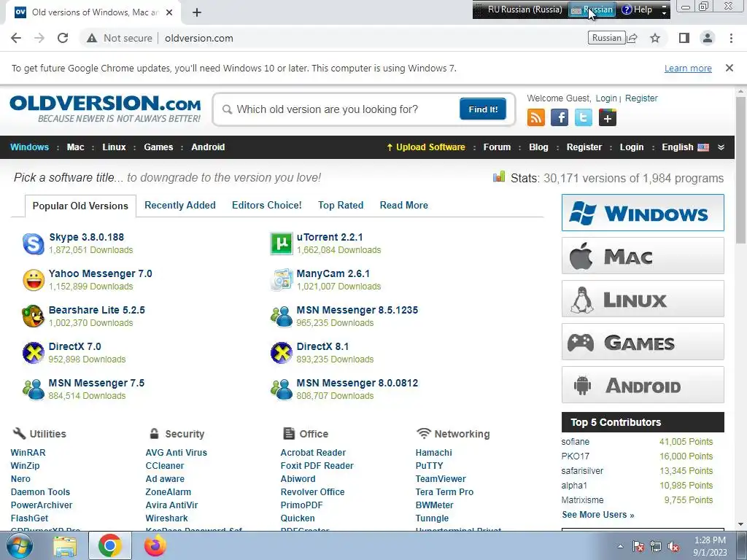Open the WinRAR link
This screenshot has width=747, height=560.
click(28, 453)
